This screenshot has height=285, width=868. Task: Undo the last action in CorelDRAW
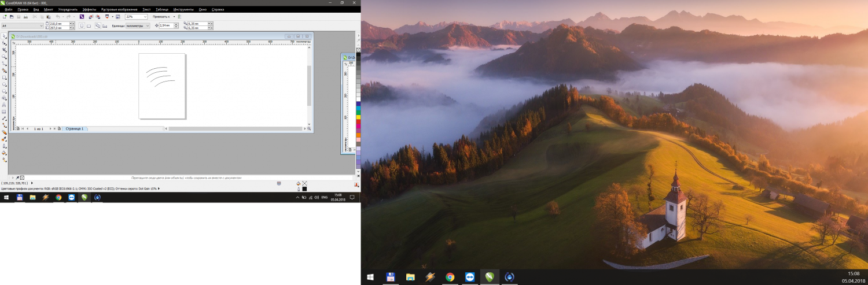(x=58, y=17)
